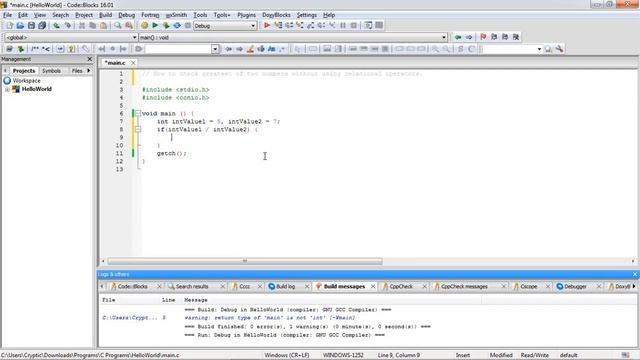Collapse the fold marker at void main line
This screenshot has width=640, height=360.
pos(138,113)
